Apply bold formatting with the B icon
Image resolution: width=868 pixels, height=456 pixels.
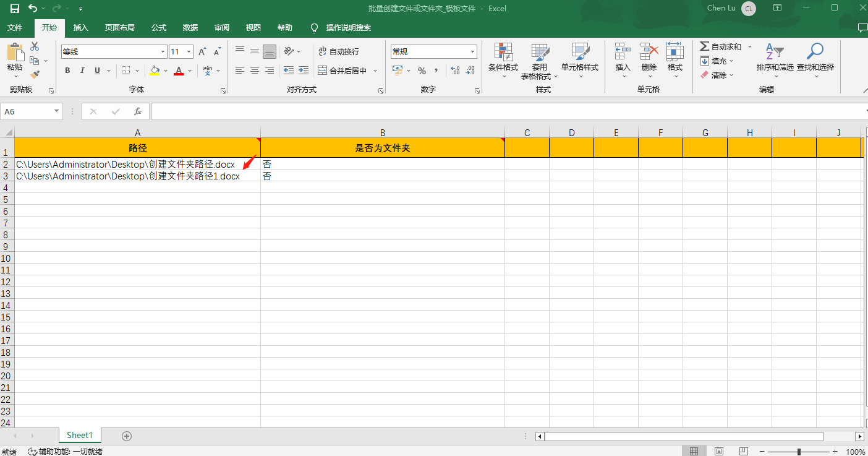click(x=67, y=70)
